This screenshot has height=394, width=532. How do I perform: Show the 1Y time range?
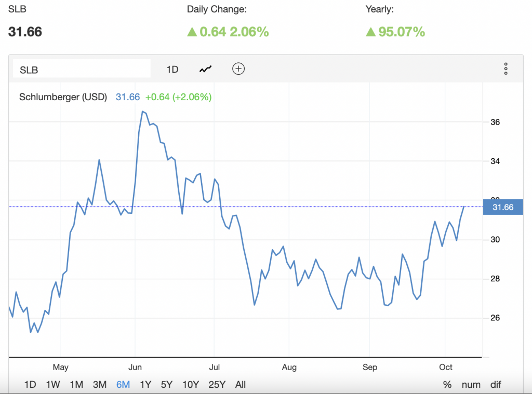coord(145,385)
